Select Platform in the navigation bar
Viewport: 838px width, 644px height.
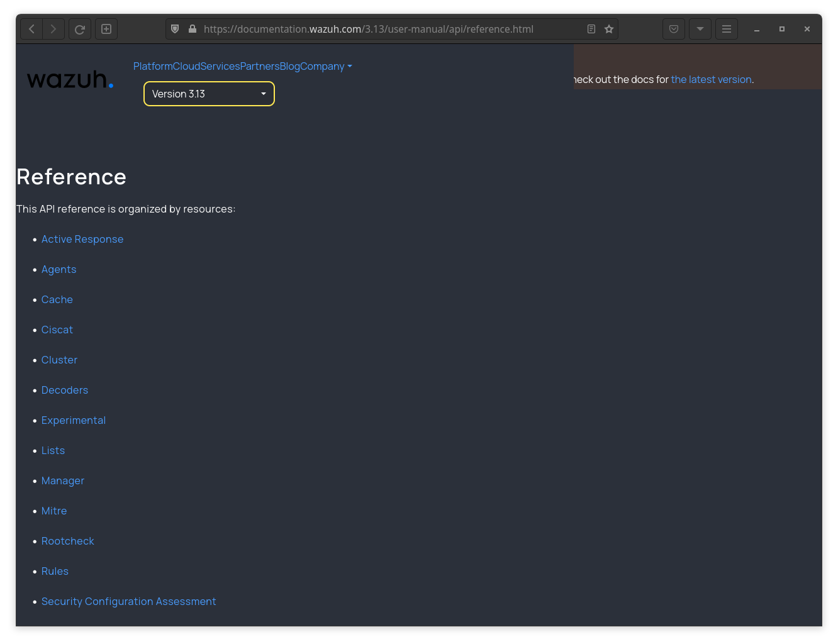[x=153, y=66]
